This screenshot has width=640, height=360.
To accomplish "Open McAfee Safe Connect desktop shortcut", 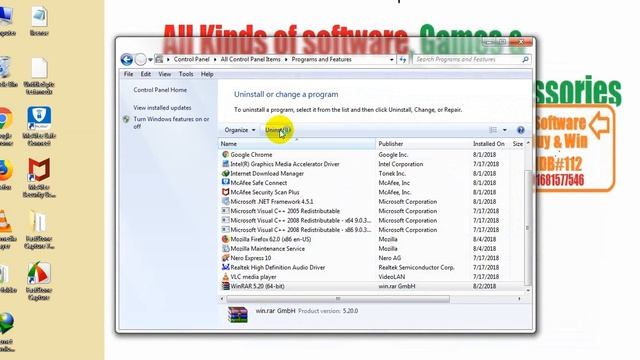I will (x=39, y=127).
